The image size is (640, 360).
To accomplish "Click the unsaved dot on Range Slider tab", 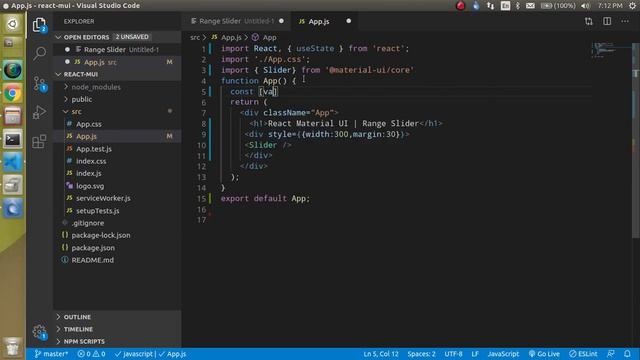I will (281, 21).
